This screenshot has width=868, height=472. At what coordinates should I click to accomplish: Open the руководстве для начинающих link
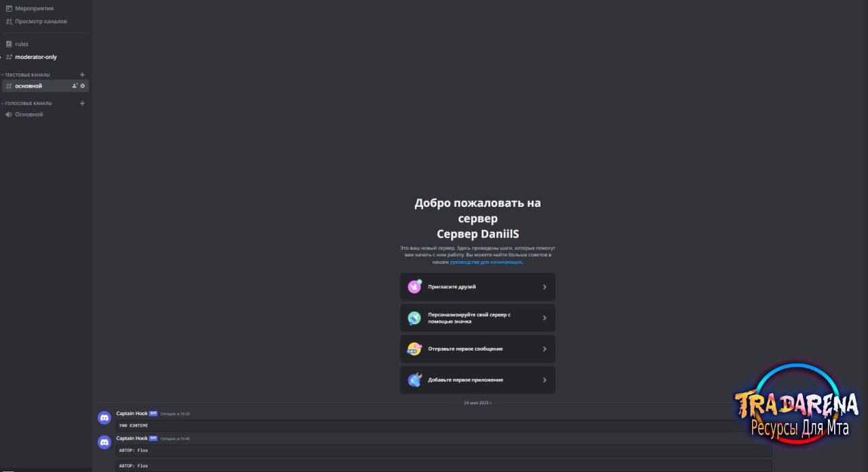click(486, 262)
